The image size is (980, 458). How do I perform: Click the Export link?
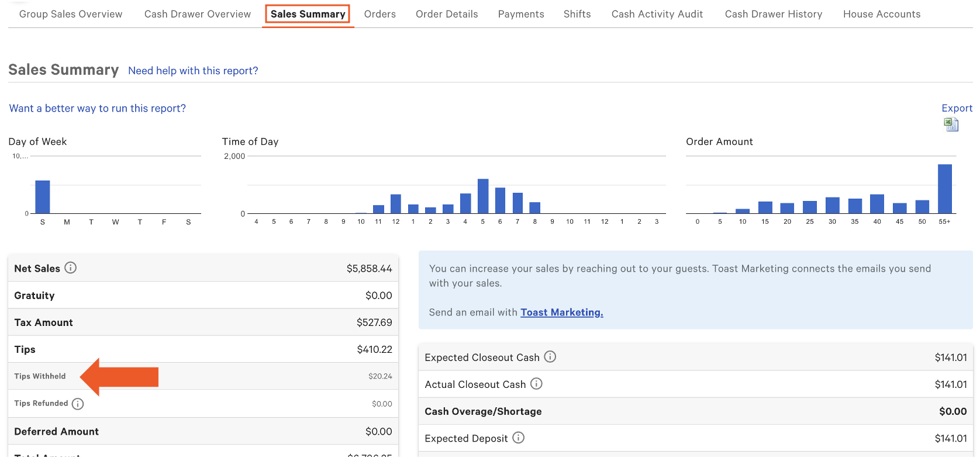tap(957, 108)
